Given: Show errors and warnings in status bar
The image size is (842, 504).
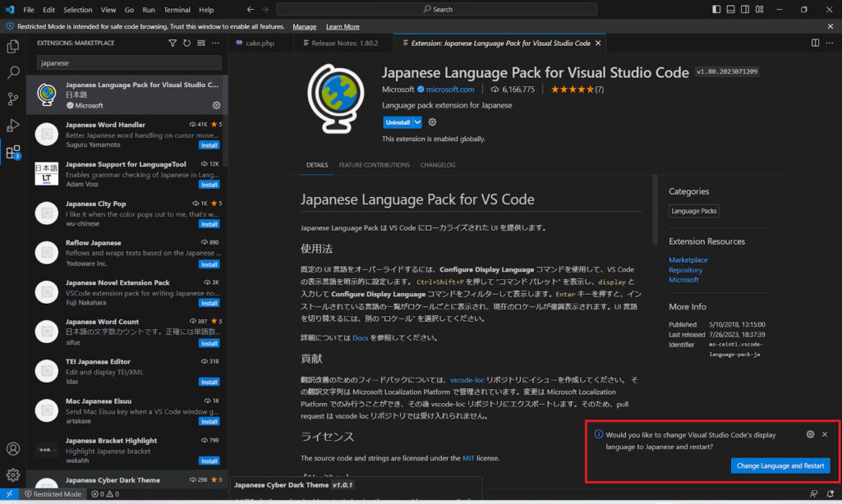Looking at the screenshot, I should click(x=105, y=494).
